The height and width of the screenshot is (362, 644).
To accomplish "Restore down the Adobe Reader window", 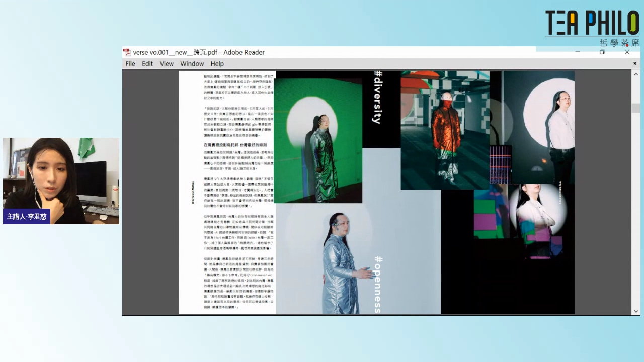I will pos(602,52).
